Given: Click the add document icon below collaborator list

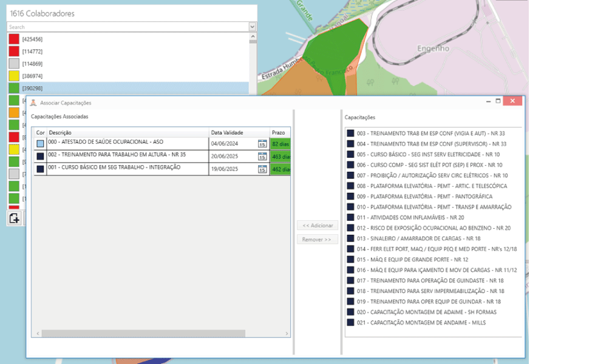Looking at the screenshot, I should coord(15,218).
